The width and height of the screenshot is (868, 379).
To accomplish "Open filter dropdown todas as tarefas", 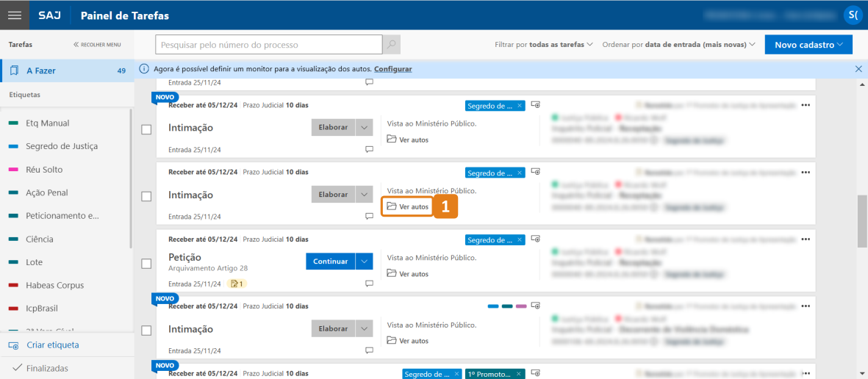I will pos(561,45).
